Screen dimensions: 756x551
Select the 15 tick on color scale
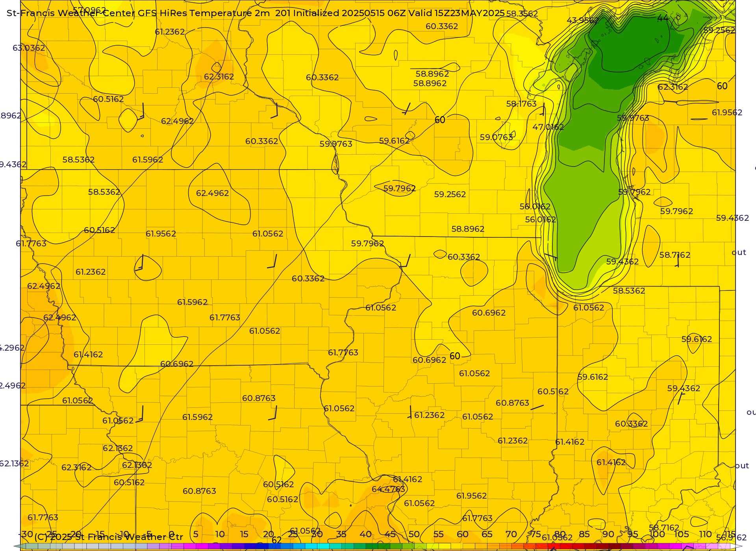point(244,534)
